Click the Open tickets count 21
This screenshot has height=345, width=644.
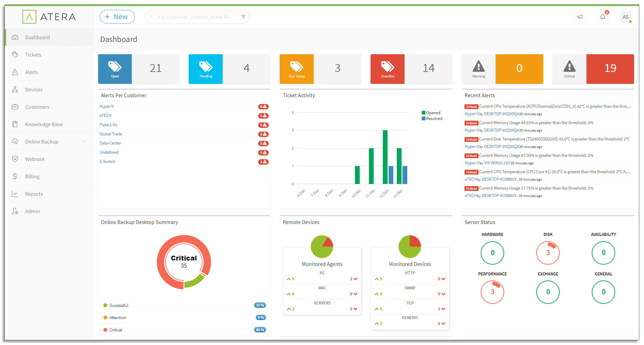[x=156, y=69]
